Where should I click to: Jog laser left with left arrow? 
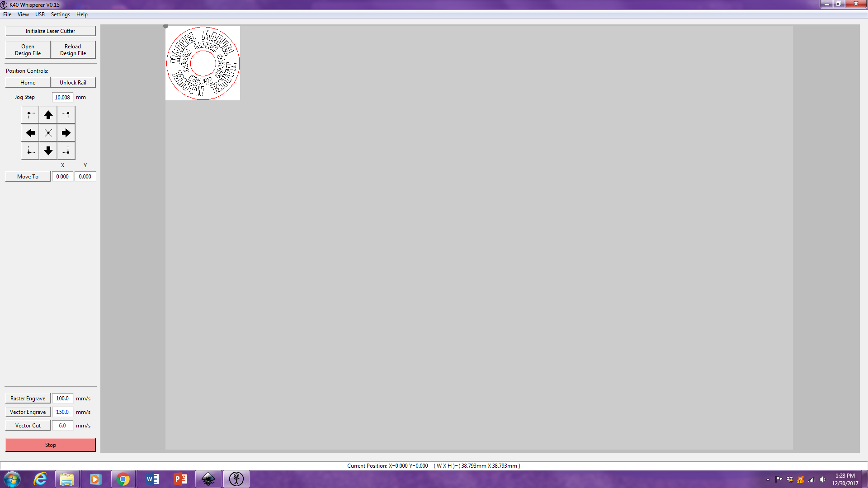point(30,133)
